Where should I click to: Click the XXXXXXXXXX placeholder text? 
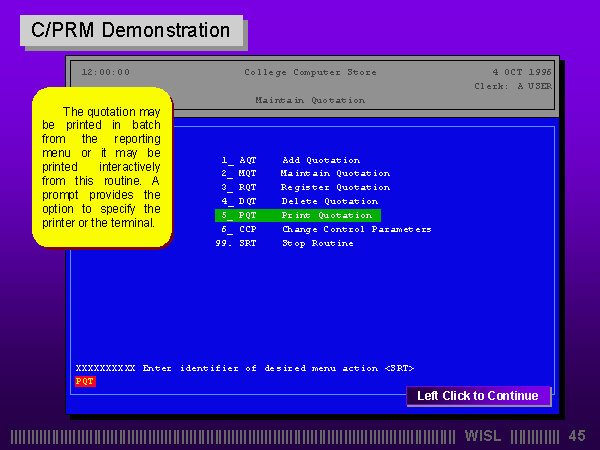(105, 368)
